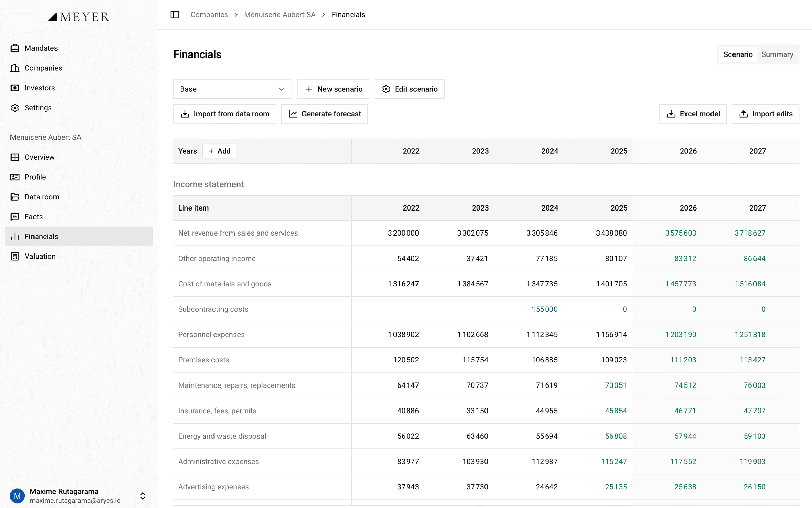Download the Excel model

[x=693, y=114]
